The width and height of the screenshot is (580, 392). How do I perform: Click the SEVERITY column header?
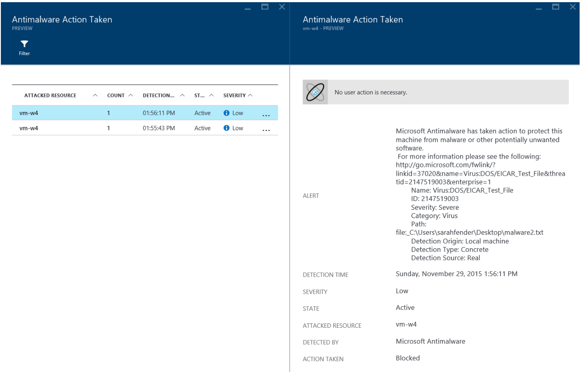tap(234, 95)
